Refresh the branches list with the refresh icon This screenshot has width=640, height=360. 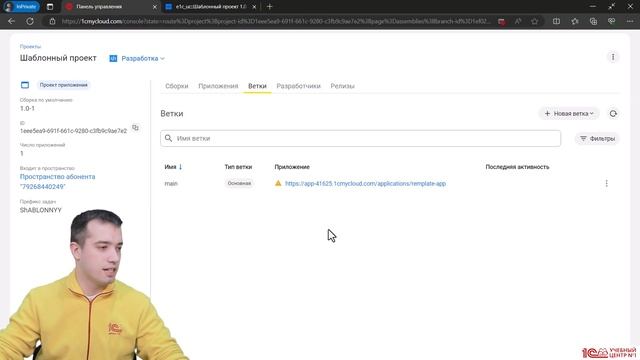(x=613, y=113)
